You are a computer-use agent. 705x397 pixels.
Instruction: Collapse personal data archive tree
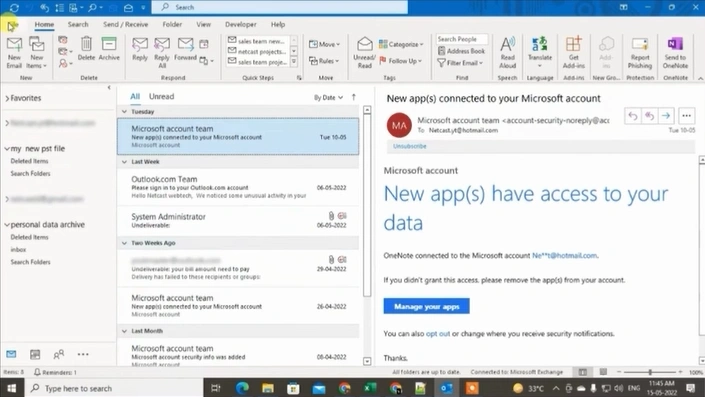(7, 224)
